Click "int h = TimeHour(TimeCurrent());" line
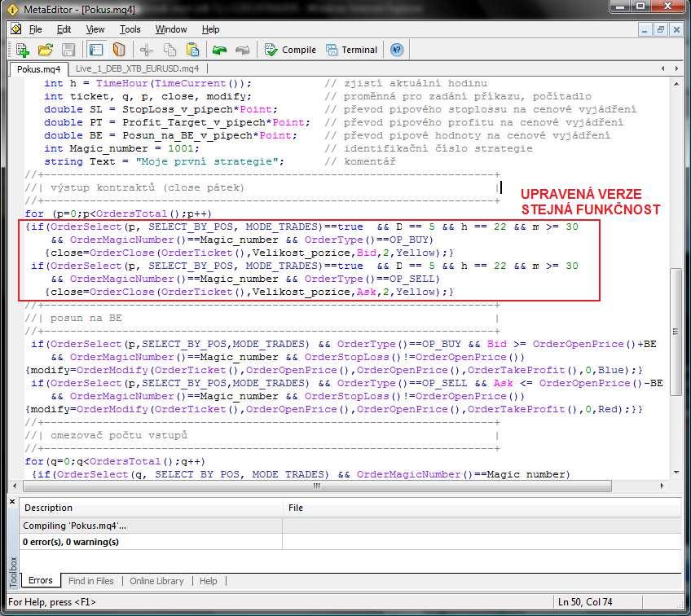This screenshot has width=691, height=616. 147,83
